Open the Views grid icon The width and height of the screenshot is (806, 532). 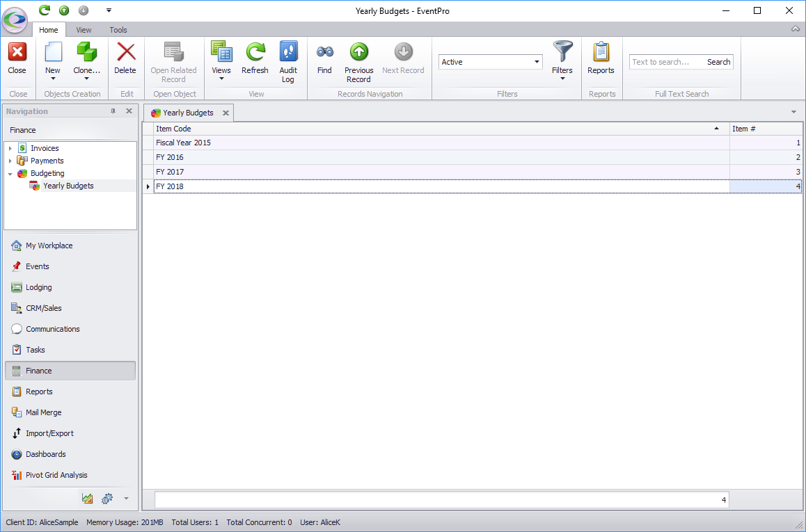point(221,52)
